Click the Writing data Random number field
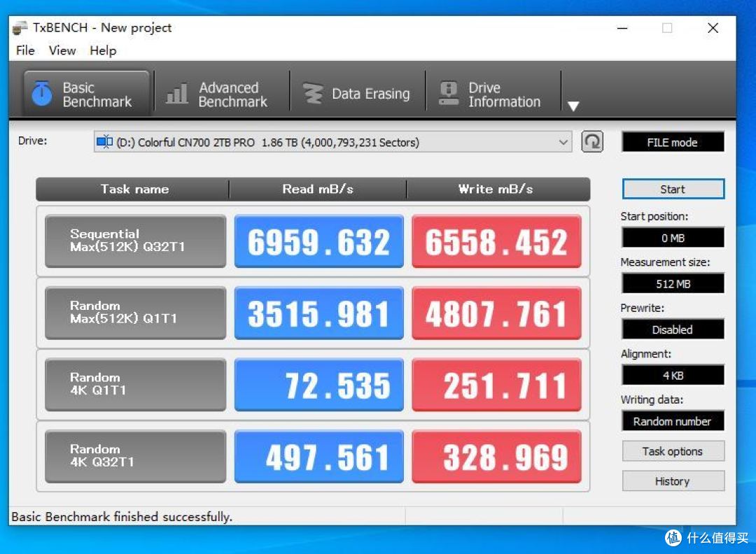 click(673, 421)
